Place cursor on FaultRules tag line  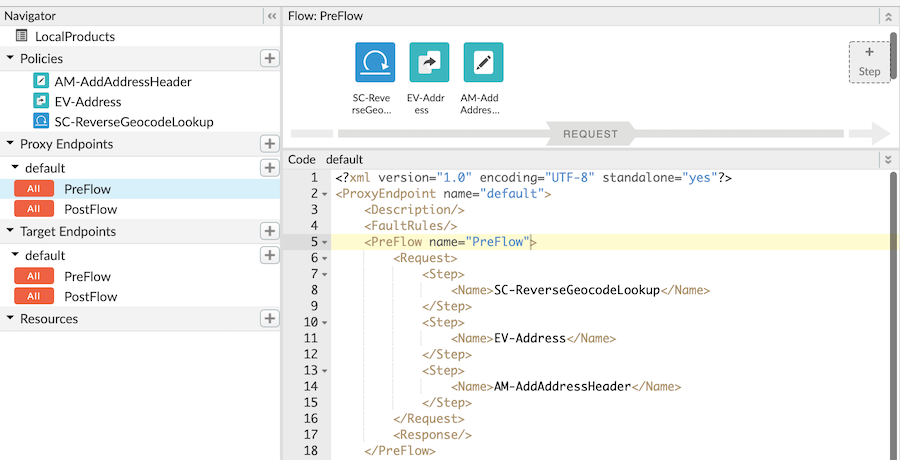410,226
